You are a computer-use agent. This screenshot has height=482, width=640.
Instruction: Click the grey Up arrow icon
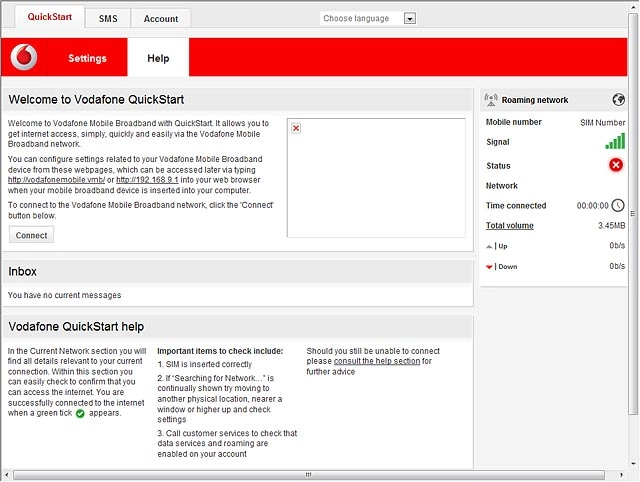point(489,247)
